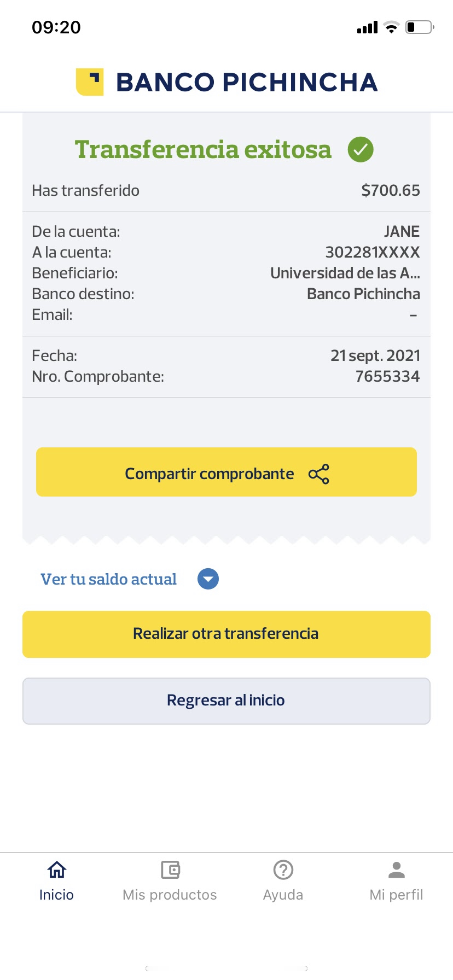
Task: Open the Mis productos wallet icon
Action: [170, 870]
